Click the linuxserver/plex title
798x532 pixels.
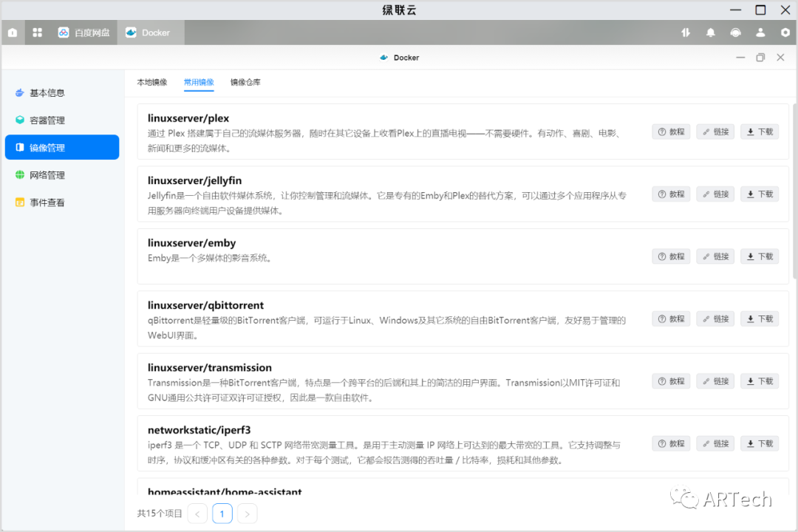[188, 118]
